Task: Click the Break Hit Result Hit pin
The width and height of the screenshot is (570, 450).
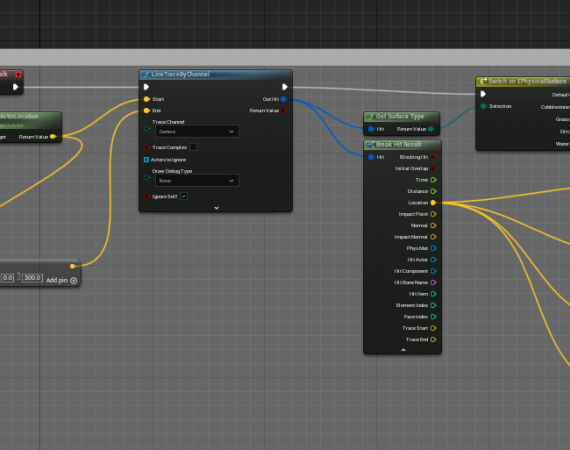Action: (x=371, y=157)
